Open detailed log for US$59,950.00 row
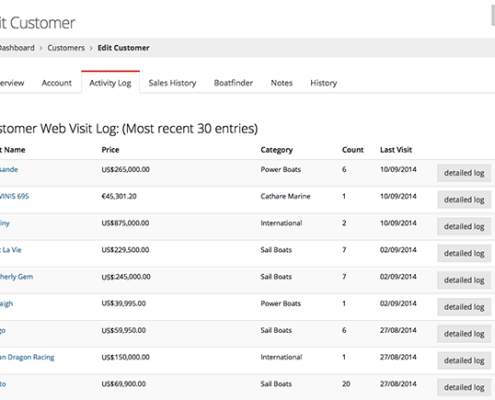The height and width of the screenshot is (400, 495). point(464,334)
